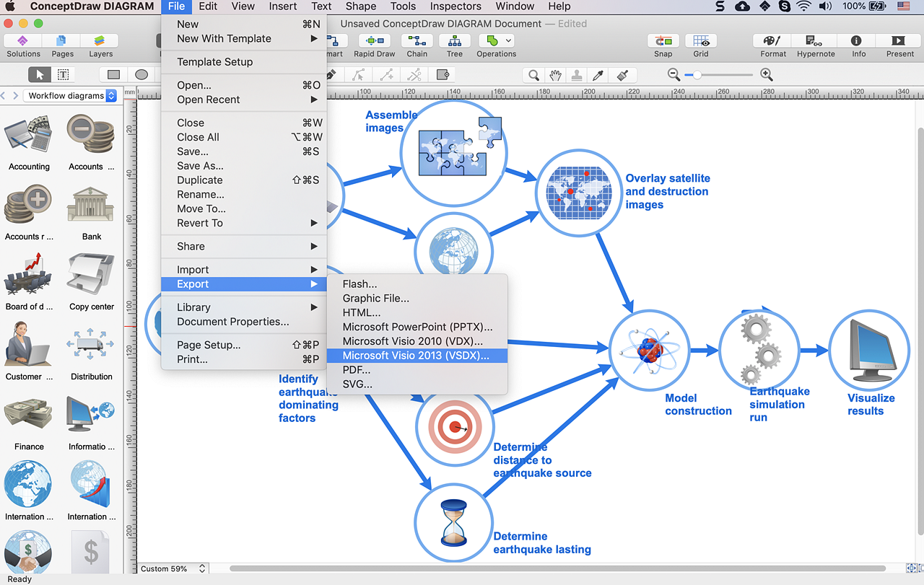This screenshot has height=585, width=924.
Task: Adjust the zoom slider handle
Action: [x=697, y=74]
